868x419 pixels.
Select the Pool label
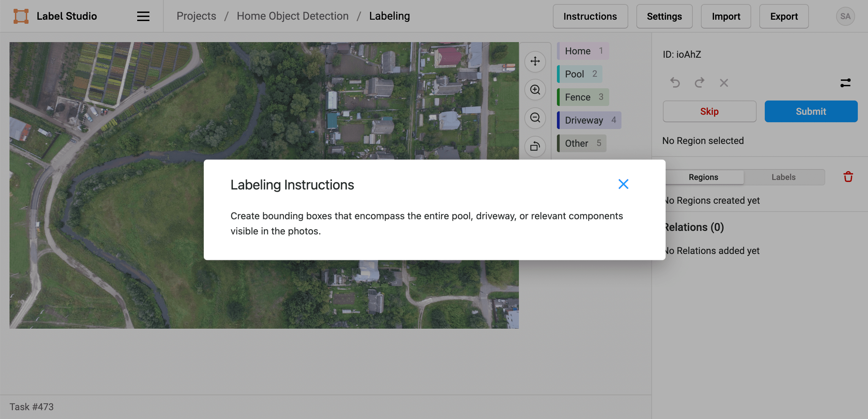click(579, 74)
